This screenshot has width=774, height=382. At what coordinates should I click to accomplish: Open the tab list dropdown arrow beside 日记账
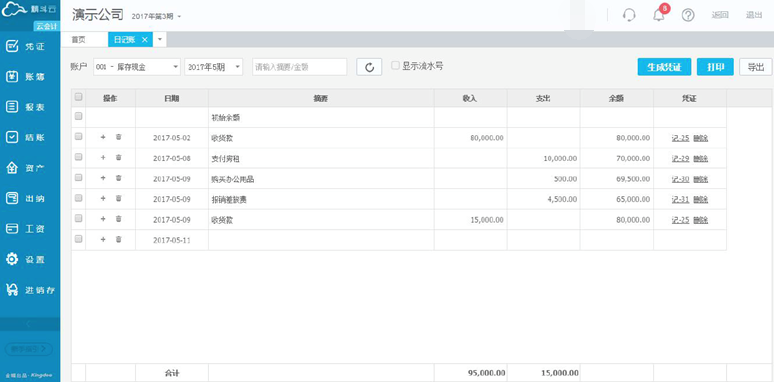[x=160, y=39]
